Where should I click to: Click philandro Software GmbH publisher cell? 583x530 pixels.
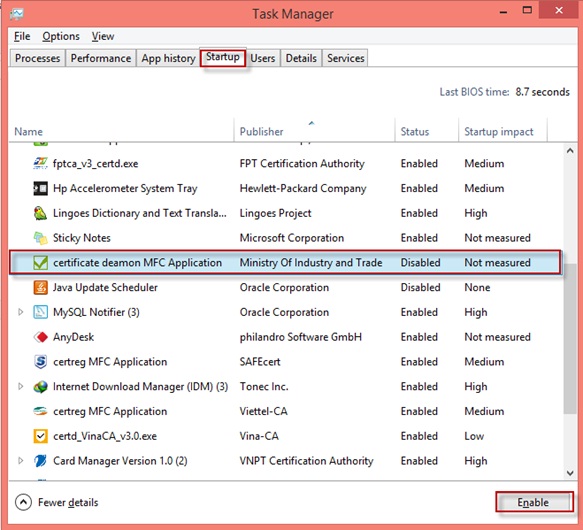pyautogui.click(x=300, y=337)
